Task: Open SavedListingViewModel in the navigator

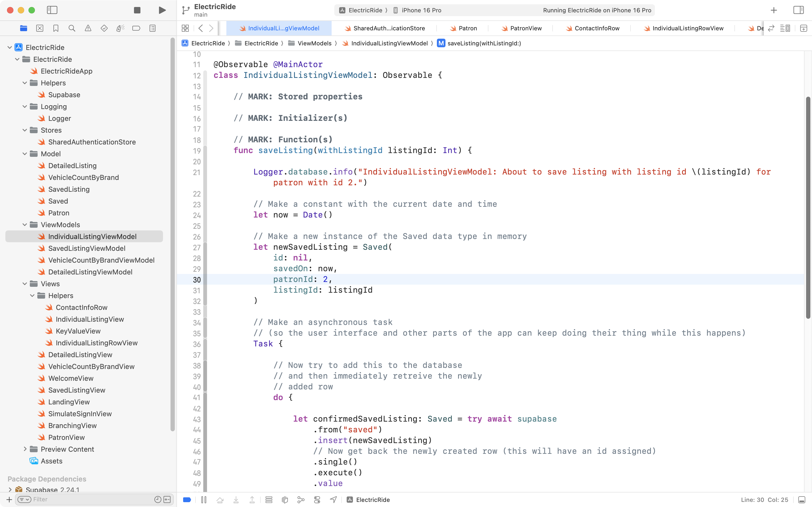Action: [86, 248]
